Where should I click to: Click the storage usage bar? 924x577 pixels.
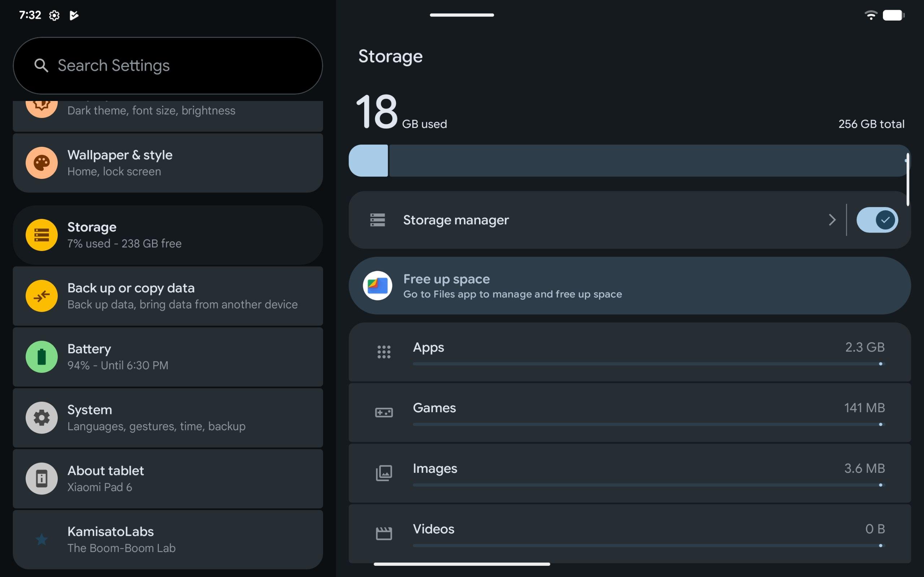coord(629,161)
